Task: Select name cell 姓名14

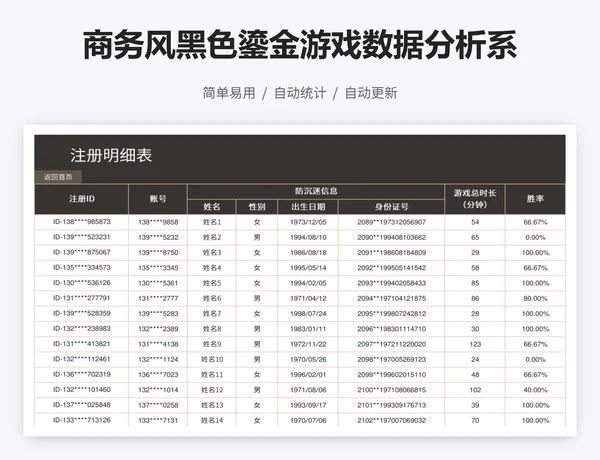Action: tap(212, 420)
